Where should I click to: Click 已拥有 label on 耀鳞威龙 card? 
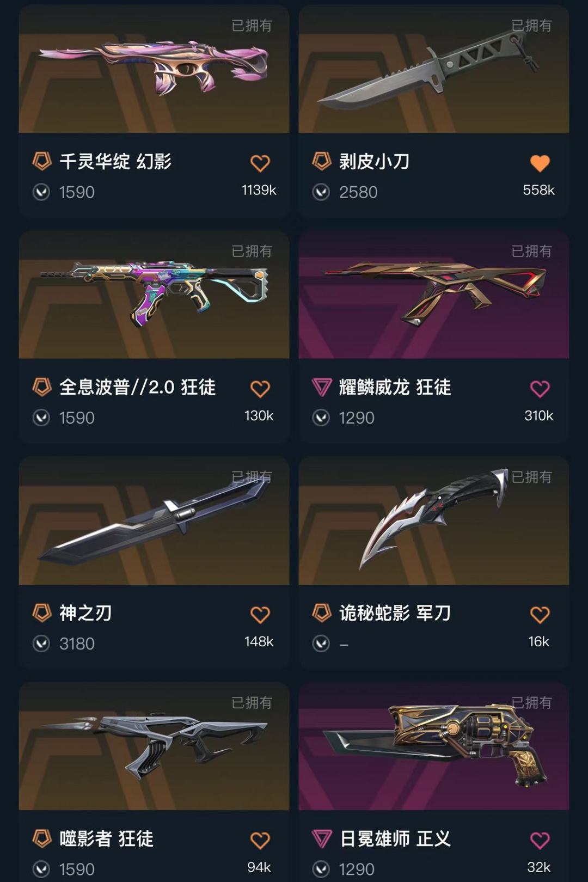(531, 251)
